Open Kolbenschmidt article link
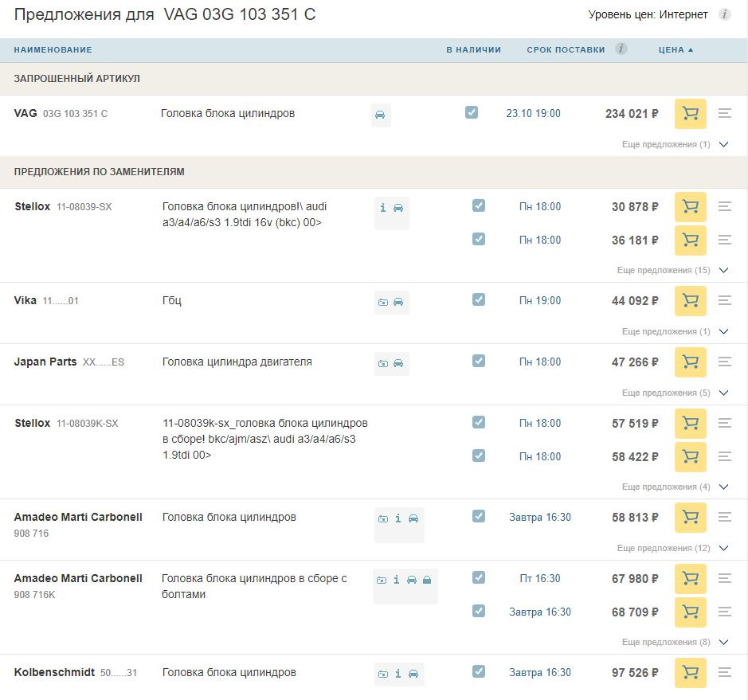Viewport: 748px width, 700px height. [x=76, y=672]
